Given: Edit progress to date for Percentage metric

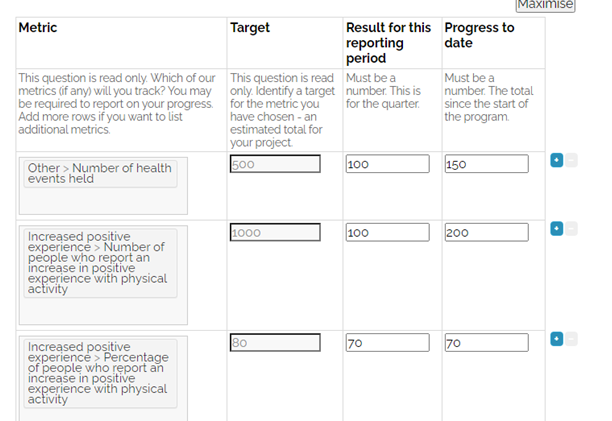Looking at the screenshot, I should coord(485,343).
